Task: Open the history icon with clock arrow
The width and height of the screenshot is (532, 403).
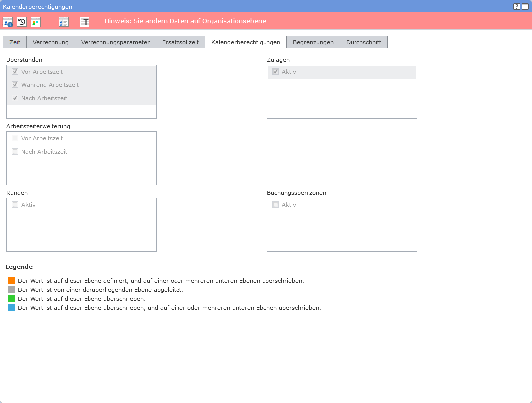Action: [22, 22]
